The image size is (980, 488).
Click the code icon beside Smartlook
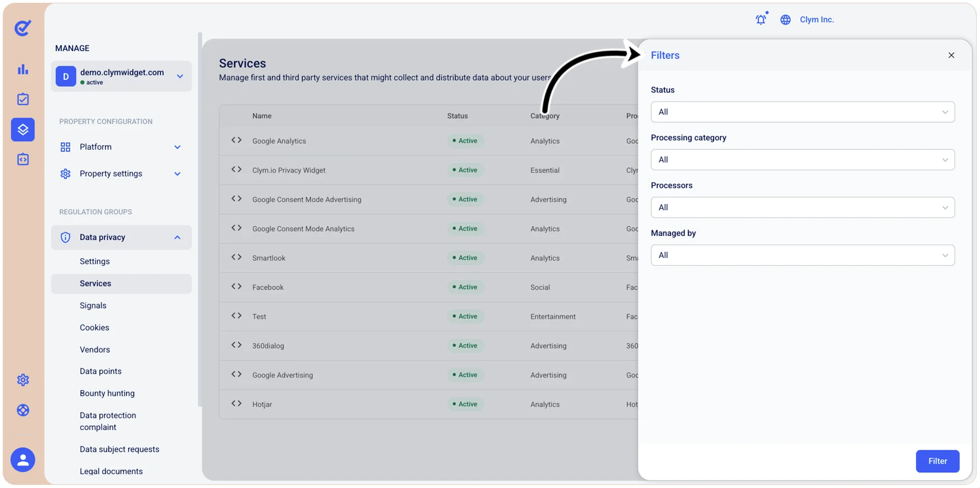[x=236, y=258]
